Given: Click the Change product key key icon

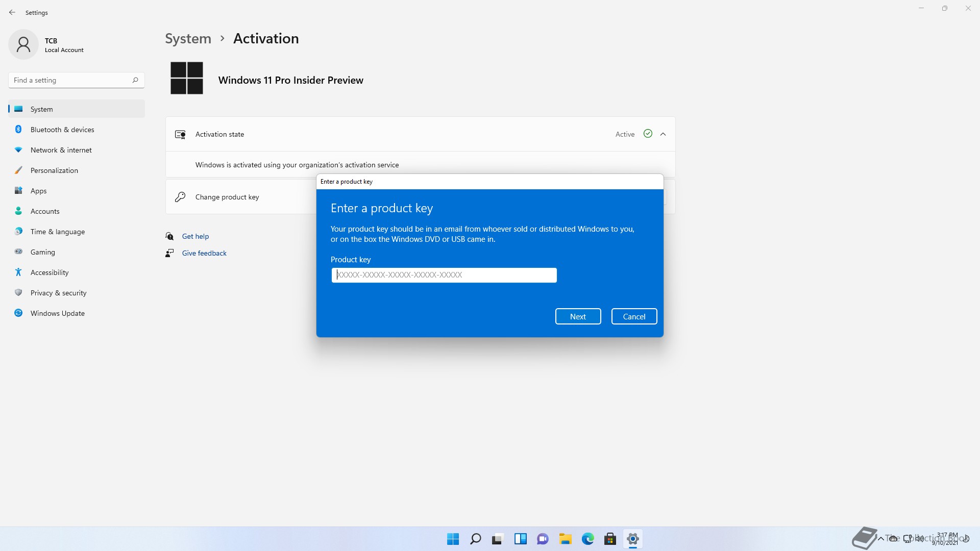Looking at the screenshot, I should coord(180,197).
